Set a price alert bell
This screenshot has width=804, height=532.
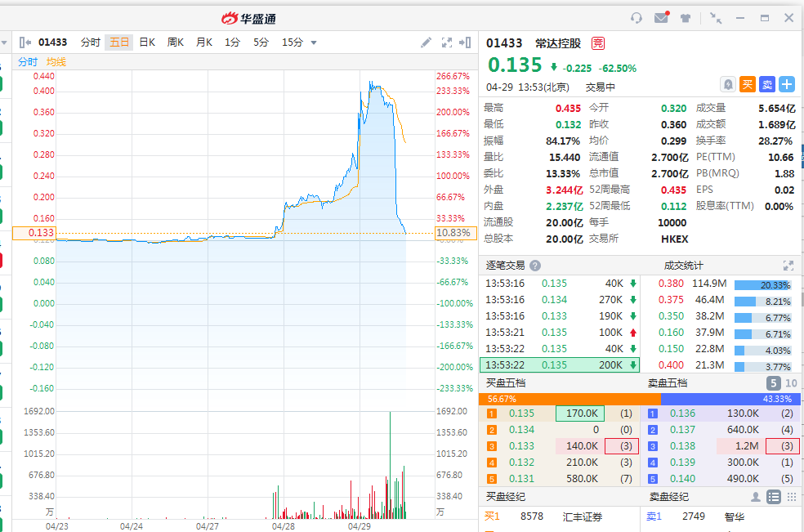click(727, 84)
